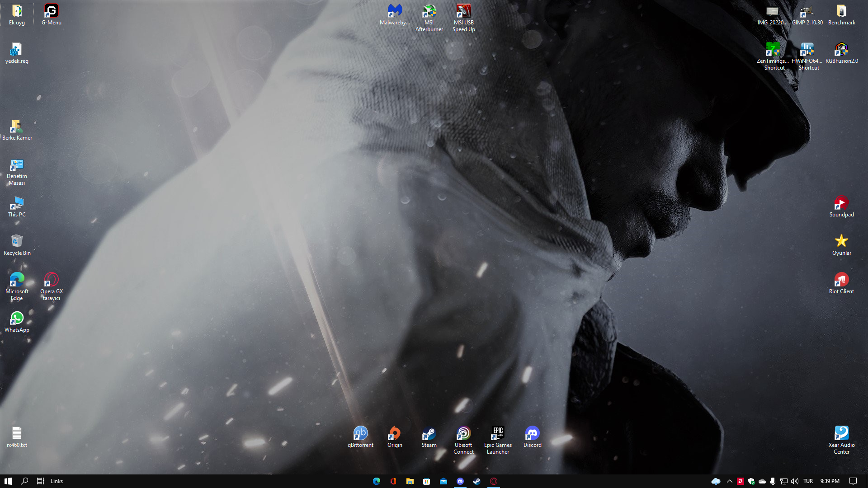
Task: Open Steam from the taskbar
Action: tap(476, 481)
